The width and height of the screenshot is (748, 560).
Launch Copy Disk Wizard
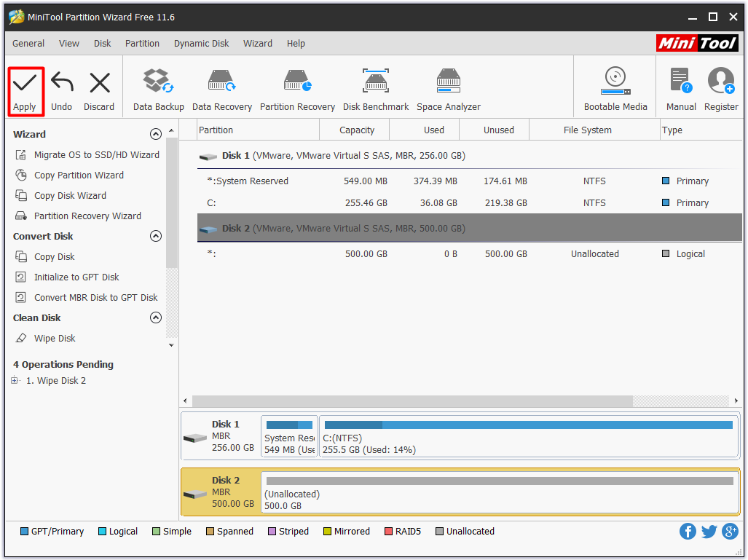[x=60, y=196]
